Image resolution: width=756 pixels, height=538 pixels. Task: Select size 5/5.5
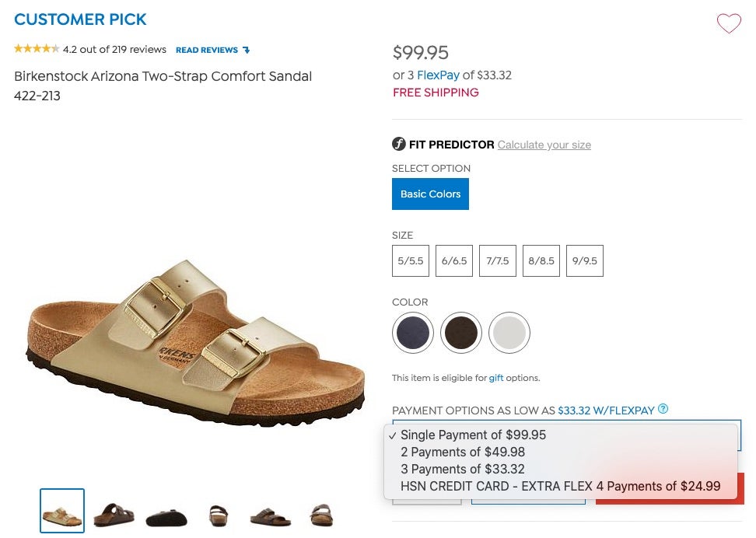click(x=411, y=261)
